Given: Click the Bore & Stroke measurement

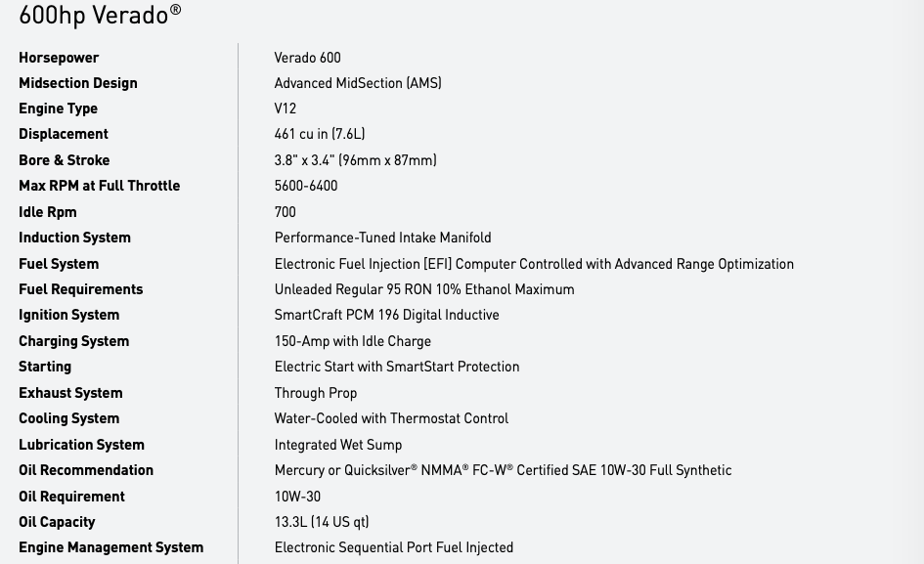Looking at the screenshot, I should click(355, 160).
